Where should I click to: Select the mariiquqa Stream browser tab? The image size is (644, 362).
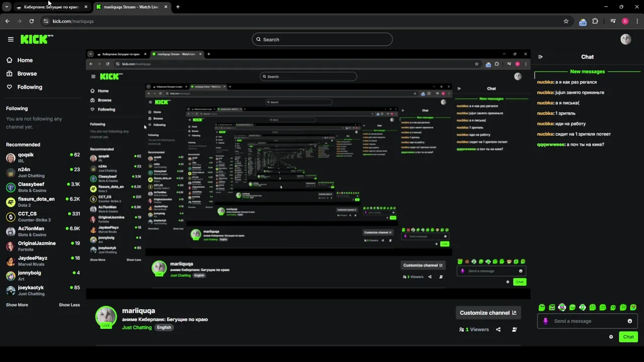131,7
